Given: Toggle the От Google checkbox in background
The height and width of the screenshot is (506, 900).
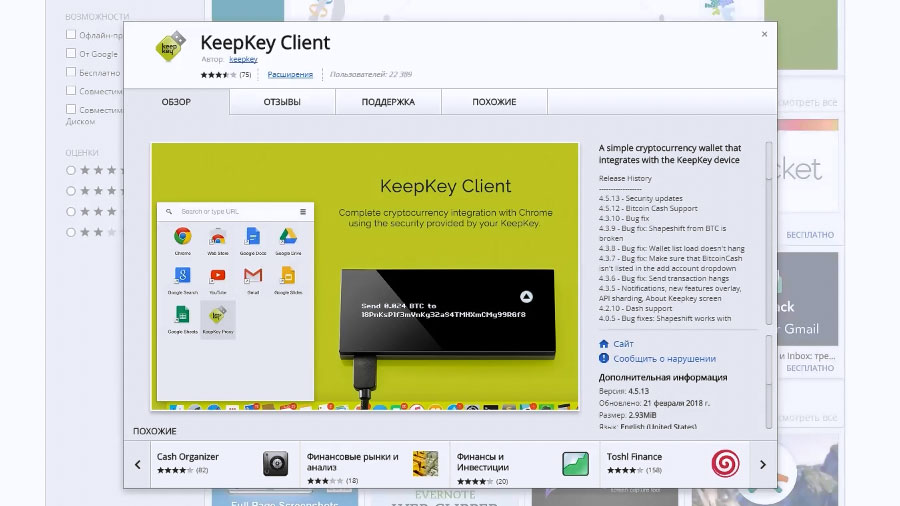Looking at the screenshot, I should pyautogui.click(x=71, y=53).
